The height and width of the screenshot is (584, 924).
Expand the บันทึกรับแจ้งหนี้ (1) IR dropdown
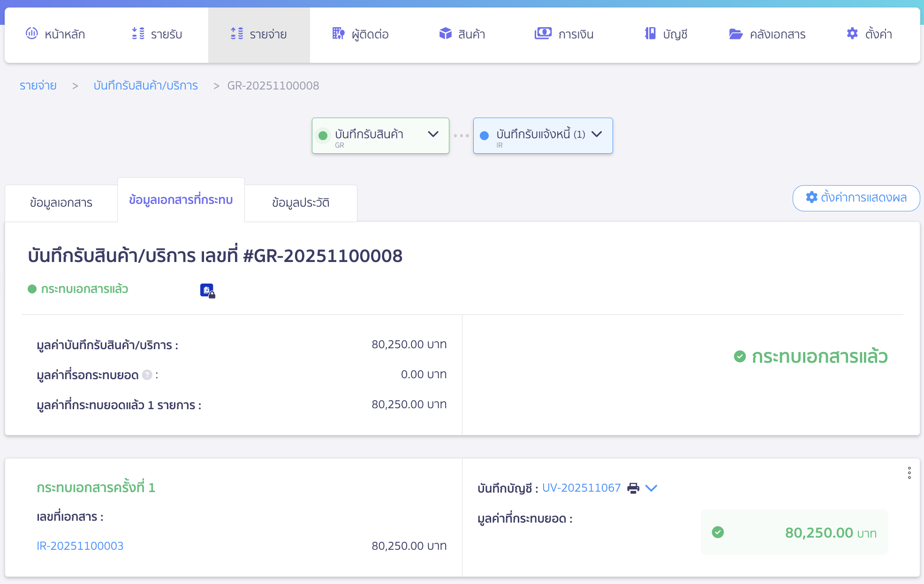(597, 135)
